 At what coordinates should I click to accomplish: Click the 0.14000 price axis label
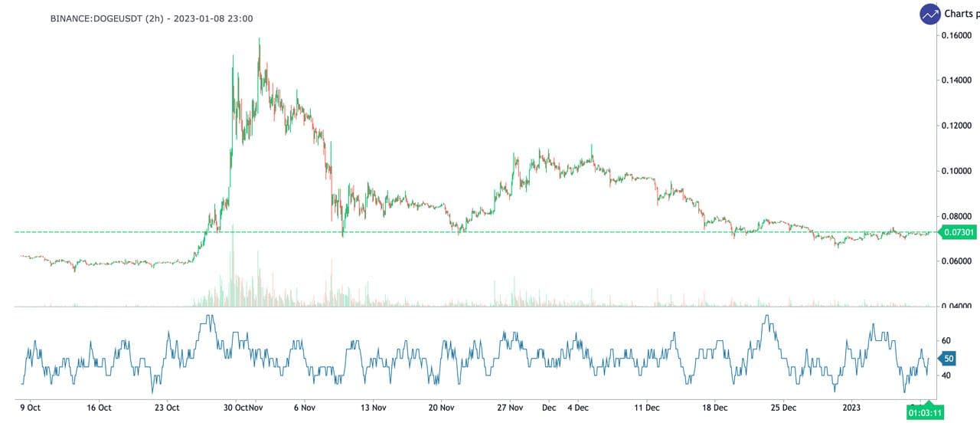(956, 80)
